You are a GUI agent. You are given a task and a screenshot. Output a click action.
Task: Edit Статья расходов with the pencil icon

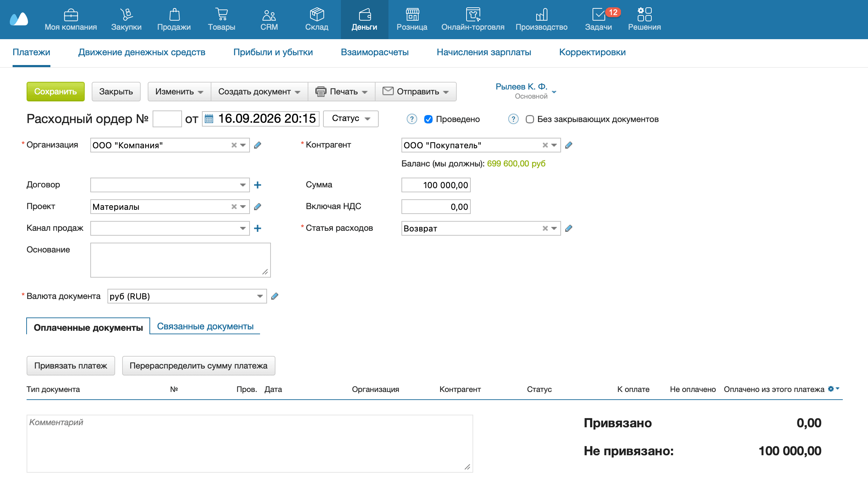(x=569, y=228)
